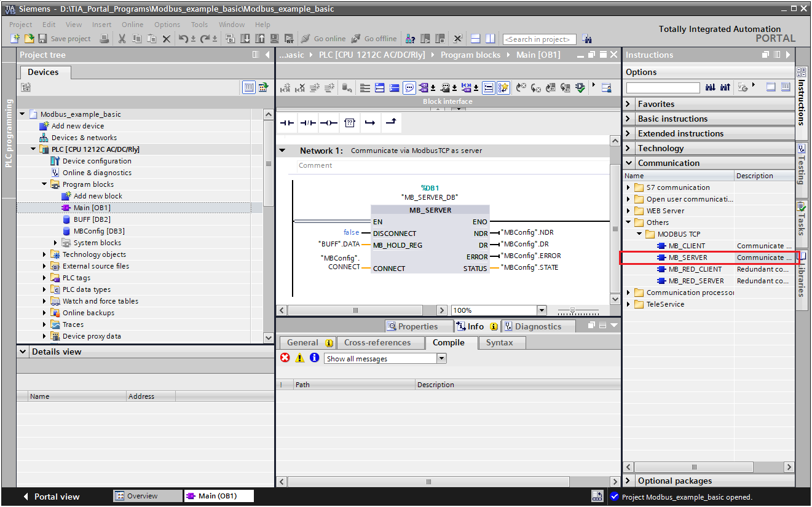This screenshot has height=507, width=812.
Task: Open the Online menu
Action: (132, 25)
